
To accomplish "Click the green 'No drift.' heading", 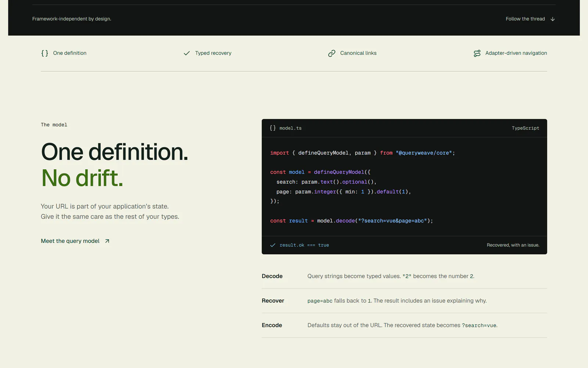I will pyautogui.click(x=82, y=178).
